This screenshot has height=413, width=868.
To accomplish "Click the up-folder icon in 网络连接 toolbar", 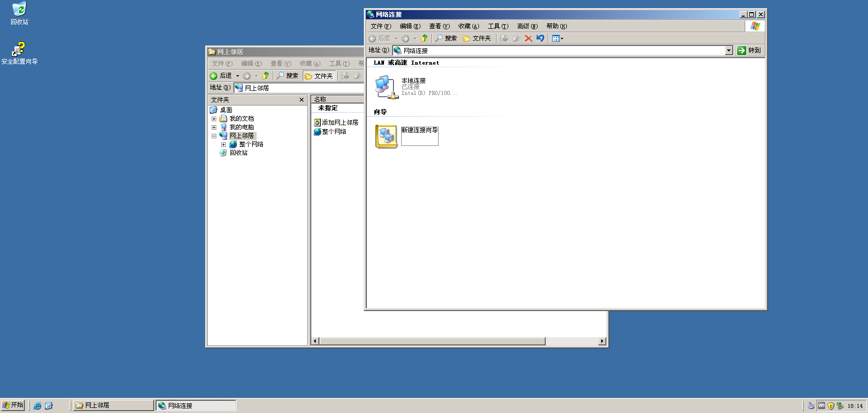I will [424, 38].
